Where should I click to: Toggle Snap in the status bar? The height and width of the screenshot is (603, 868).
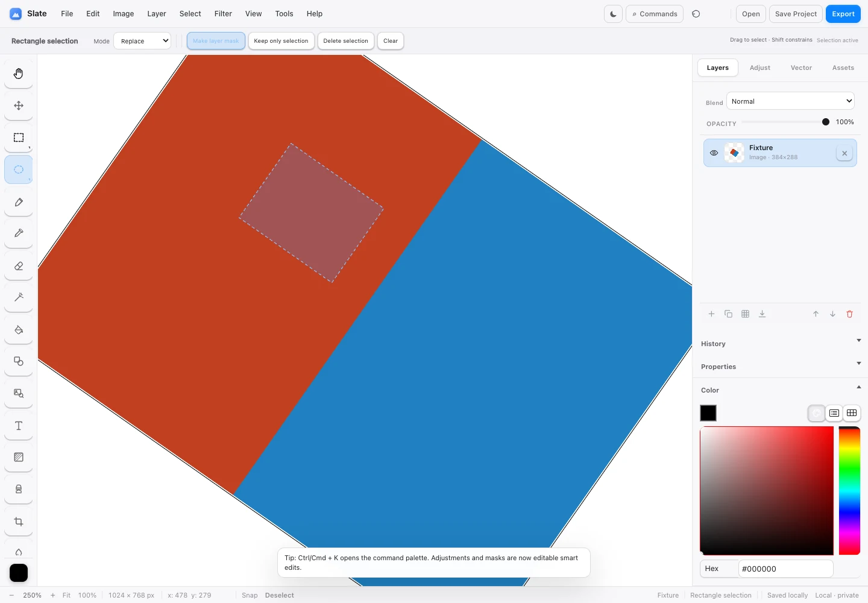click(250, 595)
